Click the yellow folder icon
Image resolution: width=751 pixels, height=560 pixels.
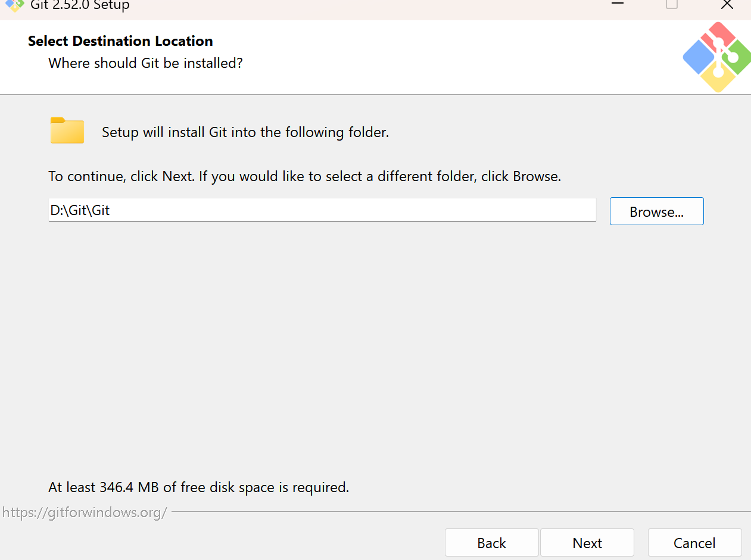(x=67, y=130)
